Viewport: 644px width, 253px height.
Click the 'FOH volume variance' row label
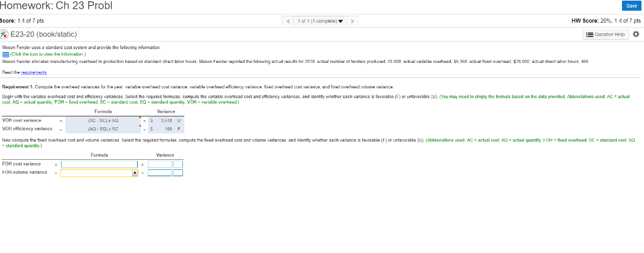coord(25,172)
